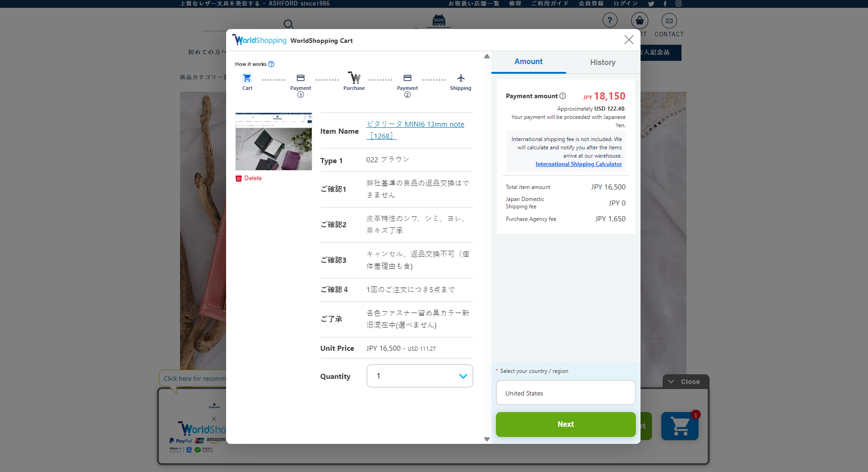Screen dimensions: 868x472
Task: Open the International Shipping Calculator link
Action: [x=578, y=164]
